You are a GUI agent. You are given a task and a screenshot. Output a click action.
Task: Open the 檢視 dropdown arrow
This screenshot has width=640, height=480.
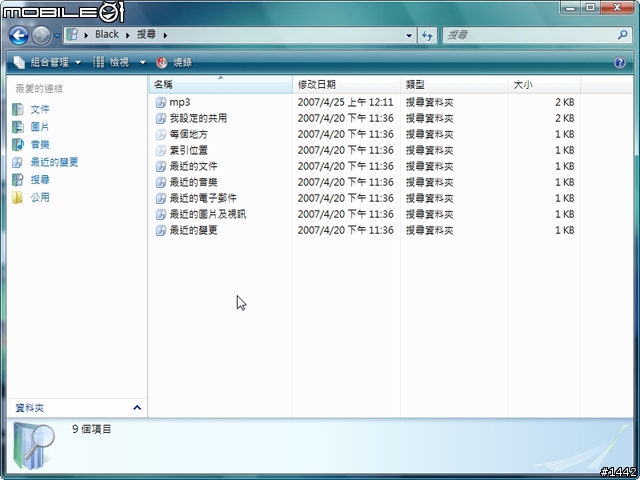pos(142,62)
